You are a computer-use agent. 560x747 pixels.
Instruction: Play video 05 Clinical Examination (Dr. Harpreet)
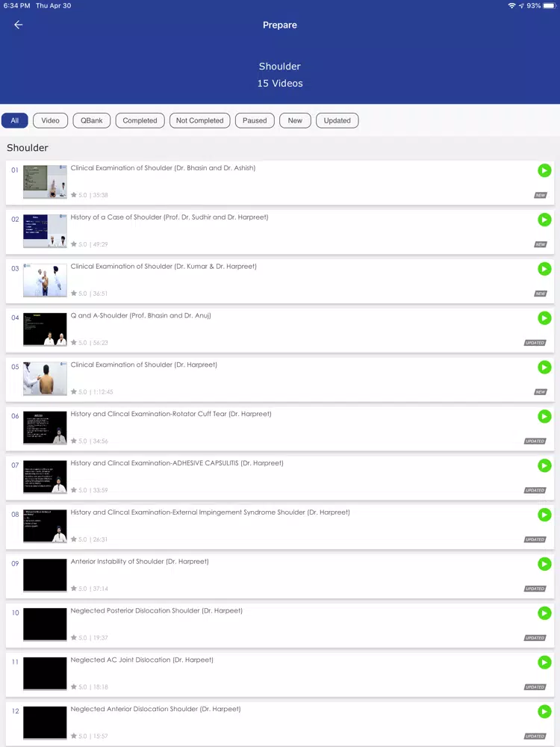coord(544,368)
